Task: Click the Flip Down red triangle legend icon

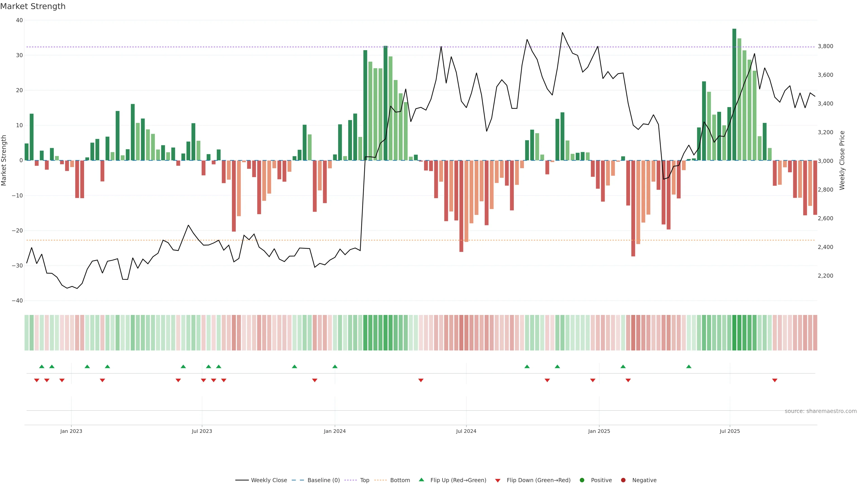Action: (x=498, y=481)
